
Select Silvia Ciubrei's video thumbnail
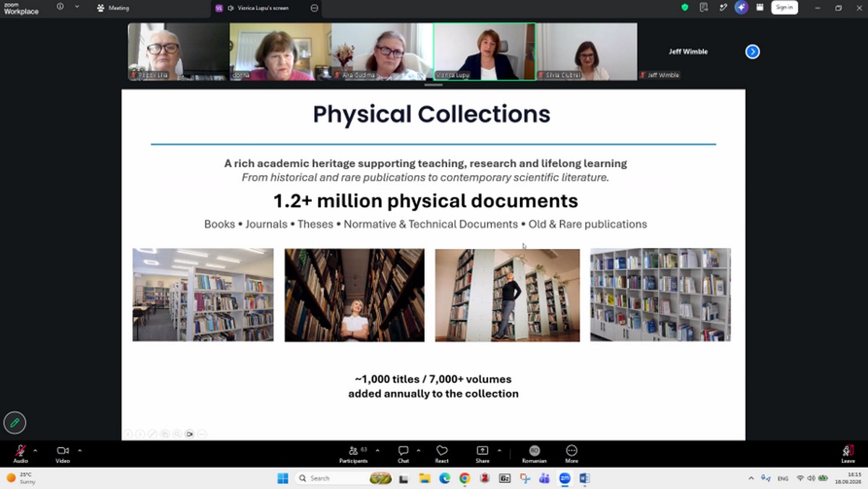[x=587, y=51]
